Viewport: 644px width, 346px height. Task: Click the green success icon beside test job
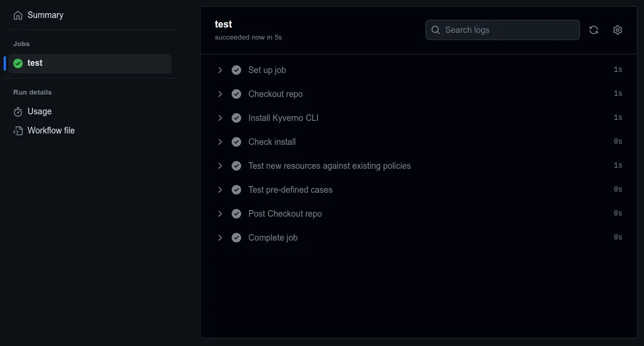pos(18,63)
